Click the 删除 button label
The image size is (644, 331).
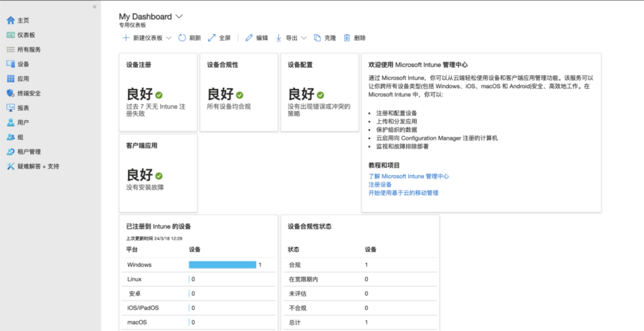[x=360, y=38]
